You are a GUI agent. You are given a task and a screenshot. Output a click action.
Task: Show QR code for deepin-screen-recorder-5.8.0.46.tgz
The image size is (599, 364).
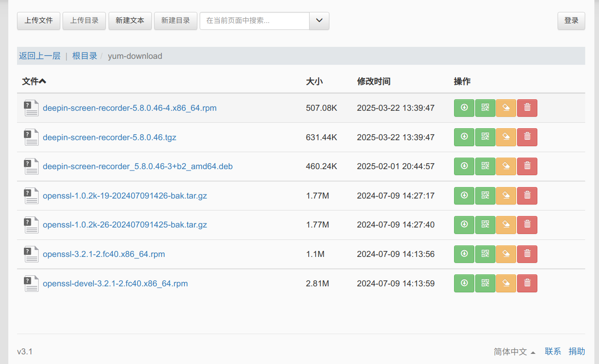tap(485, 137)
